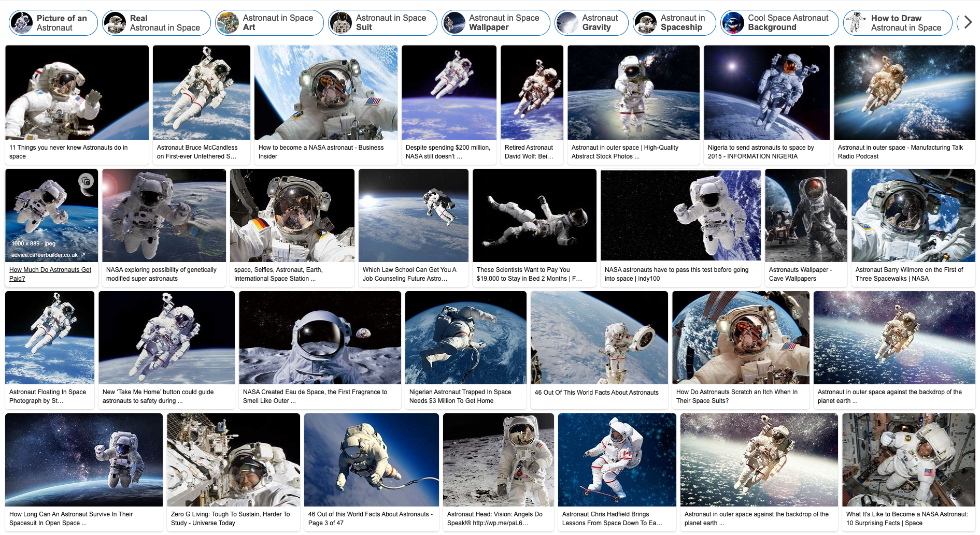Viewport: 980px width, 535px height.
Task: Select 'Astronaut in Space Wallpaper' suggestion chip
Action: pyautogui.click(x=495, y=23)
